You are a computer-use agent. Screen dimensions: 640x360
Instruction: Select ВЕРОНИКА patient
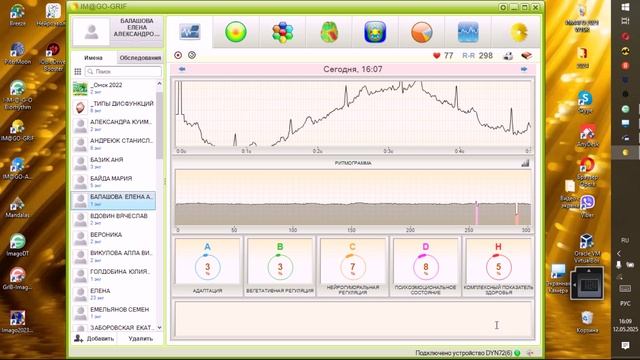tap(113, 238)
